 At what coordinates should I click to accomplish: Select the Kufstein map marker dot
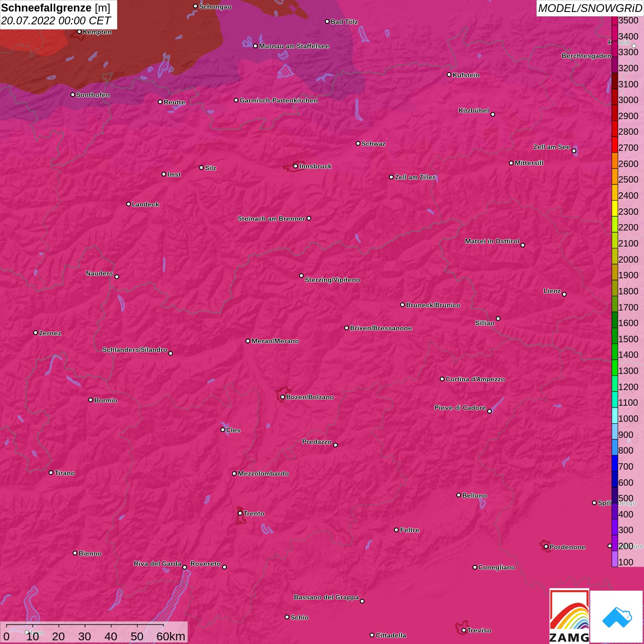[449, 75]
